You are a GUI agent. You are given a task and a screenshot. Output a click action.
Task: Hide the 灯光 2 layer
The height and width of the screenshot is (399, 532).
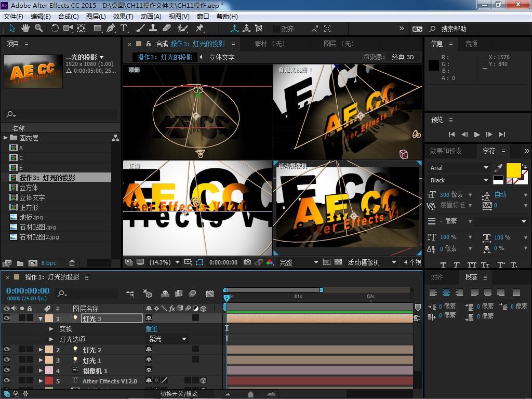pyautogui.click(x=6, y=350)
